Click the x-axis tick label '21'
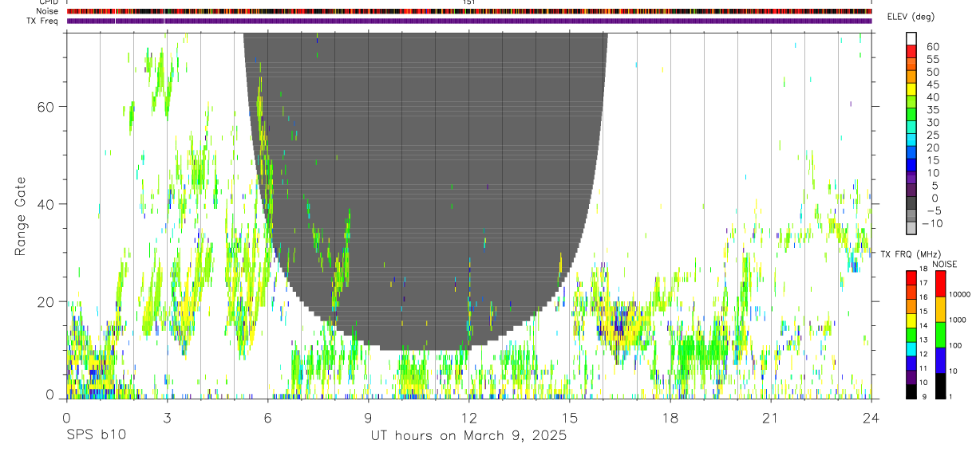980x452 pixels. pos(770,419)
